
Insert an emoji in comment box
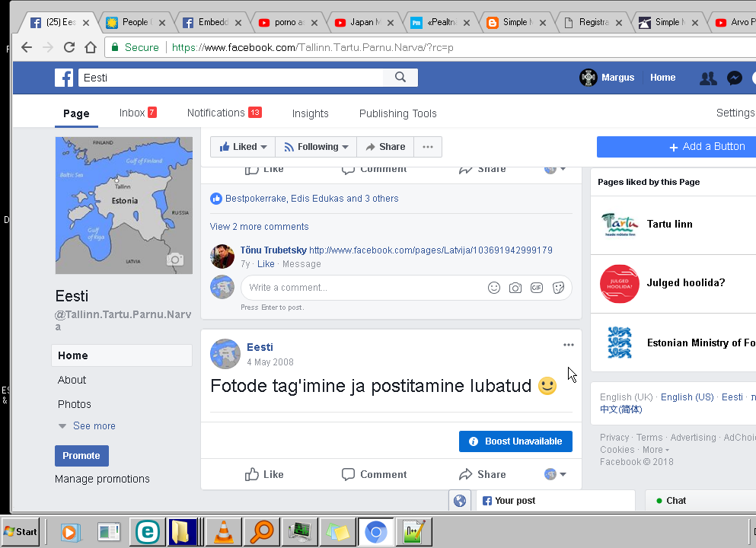pyautogui.click(x=493, y=288)
